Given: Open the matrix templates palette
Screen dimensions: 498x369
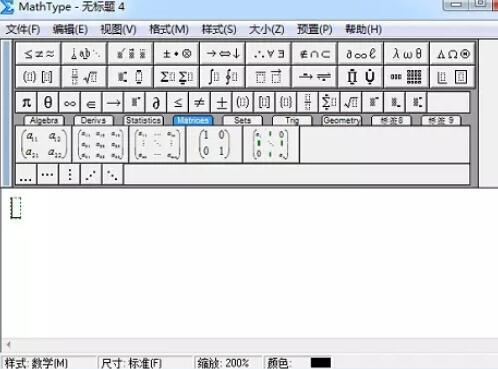Looking at the screenshot, I should coord(406,77).
